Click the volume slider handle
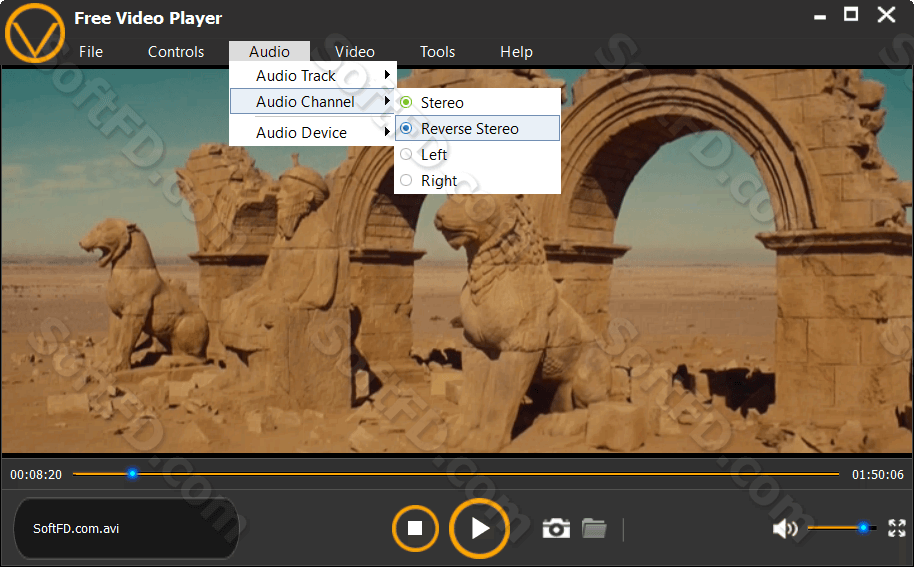Image resolution: width=914 pixels, height=567 pixels. pyautogui.click(x=863, y=528)
